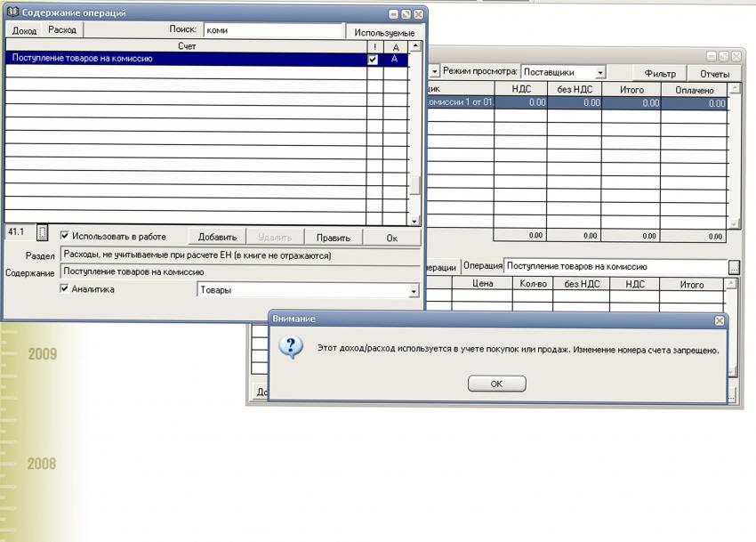
Task: Open the 'Товары' analytics dropdown
Action: (x=413, y=291)
